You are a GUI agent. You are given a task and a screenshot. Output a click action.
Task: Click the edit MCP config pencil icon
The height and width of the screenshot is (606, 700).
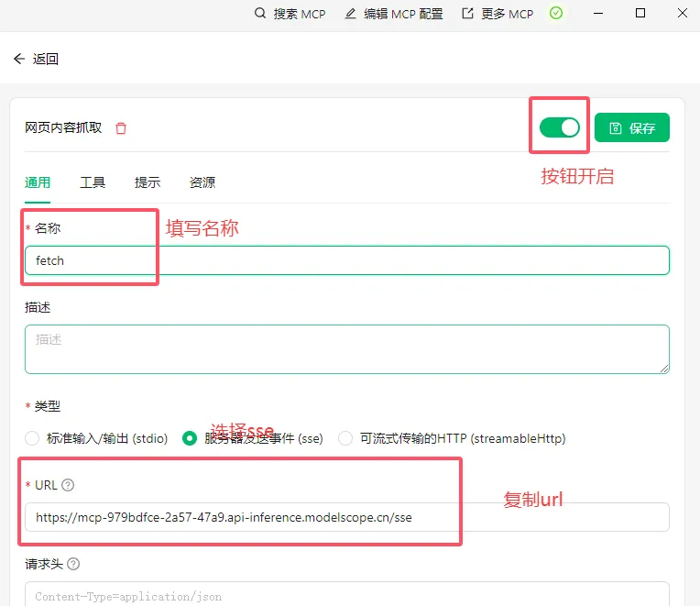[350, 14]
